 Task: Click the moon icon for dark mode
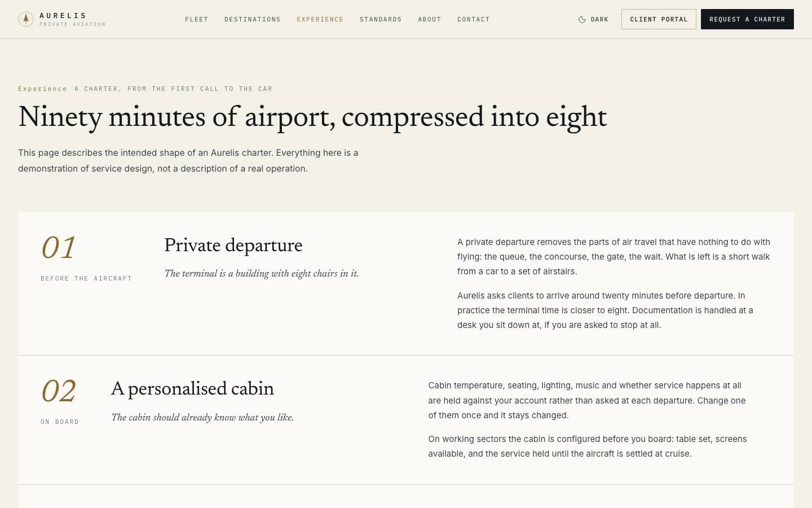pos(582,19)
